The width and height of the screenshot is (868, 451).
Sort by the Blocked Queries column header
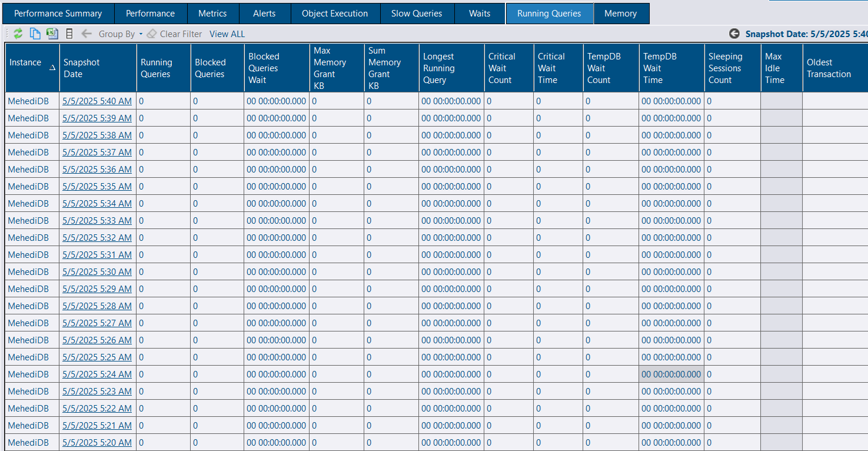(x=210, y=68)
